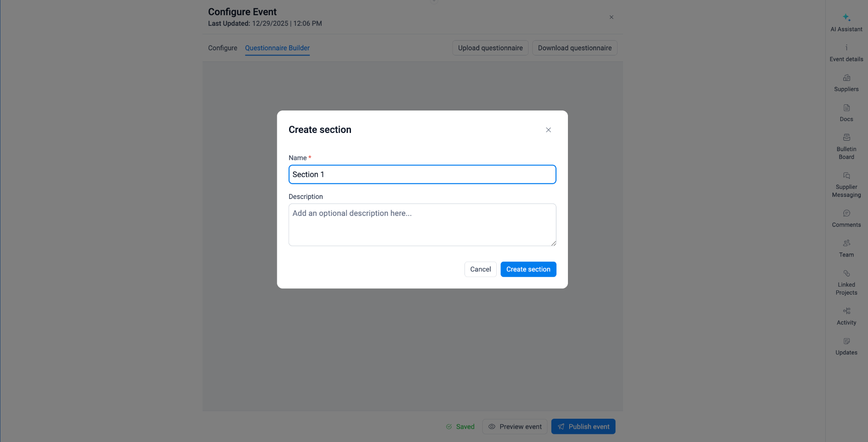The width and height of the screenshot is (868, 442).
Task: Select the Questionnaire Builder tab
Action: 277,48
